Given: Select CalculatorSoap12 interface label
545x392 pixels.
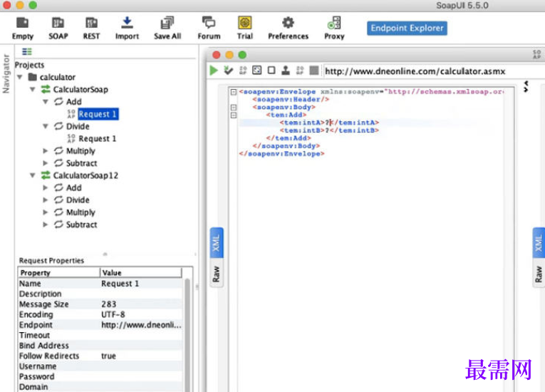Looking at the screenshot, I should pyautogui.click(x=85, y=175).
